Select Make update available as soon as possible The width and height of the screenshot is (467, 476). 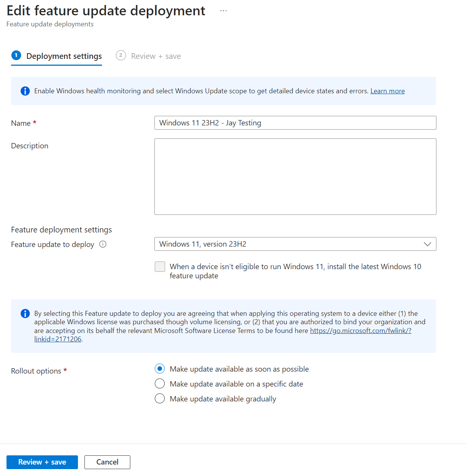pos(160,369)
